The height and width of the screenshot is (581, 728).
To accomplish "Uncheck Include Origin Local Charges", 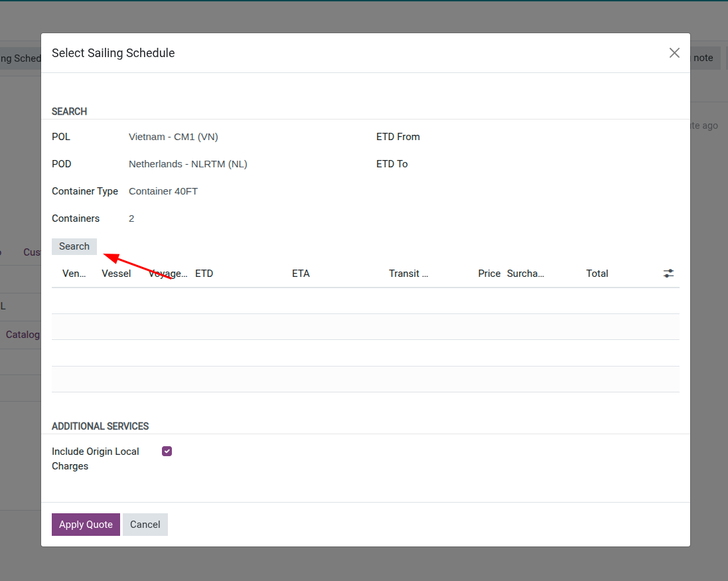I will click(167, 451).
